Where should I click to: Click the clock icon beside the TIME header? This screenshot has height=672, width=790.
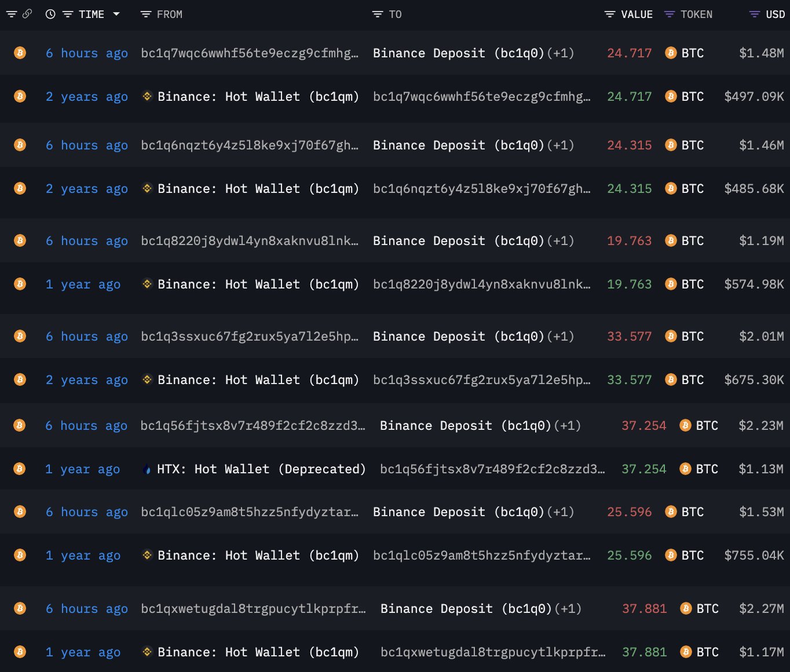49,14
